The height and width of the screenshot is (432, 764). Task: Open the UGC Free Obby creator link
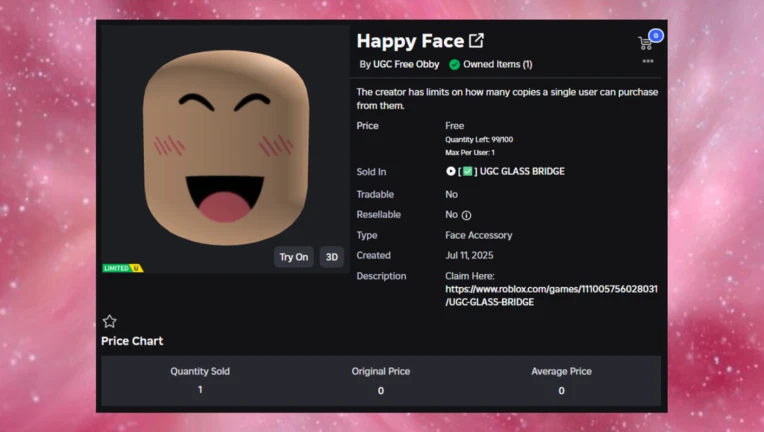coord(405,64)
